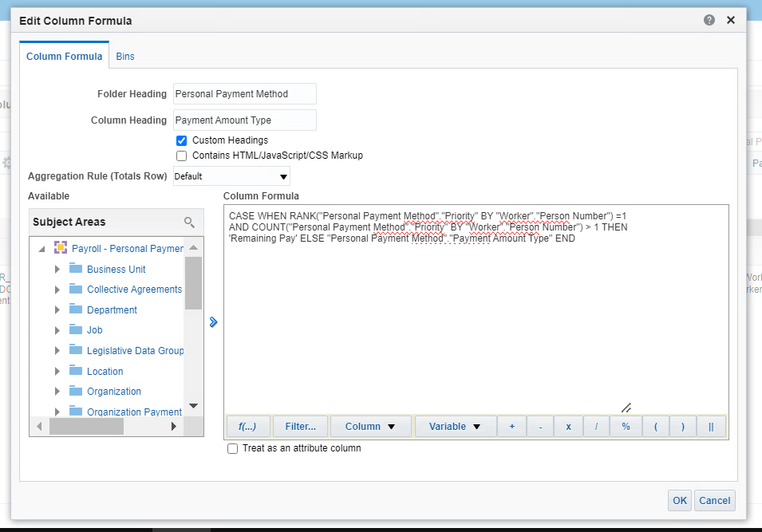The image size is (762, 532).
Task: Open the Variable dropdown below the formula
Action: (x=455, y=426)
